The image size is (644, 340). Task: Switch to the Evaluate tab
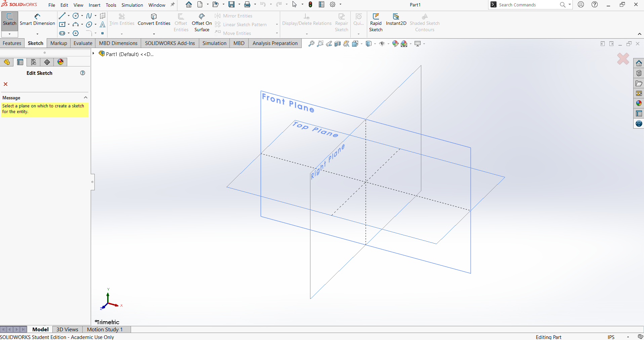(83, 43)
